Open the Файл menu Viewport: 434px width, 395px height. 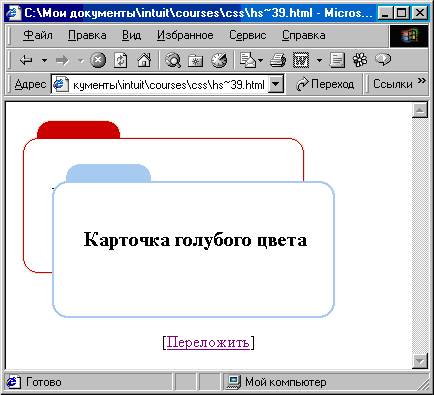pyautogui.click(x=38, y=35)
